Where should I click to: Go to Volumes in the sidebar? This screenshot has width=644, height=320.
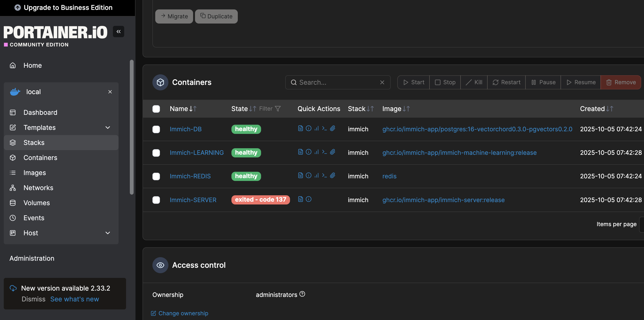36,203
